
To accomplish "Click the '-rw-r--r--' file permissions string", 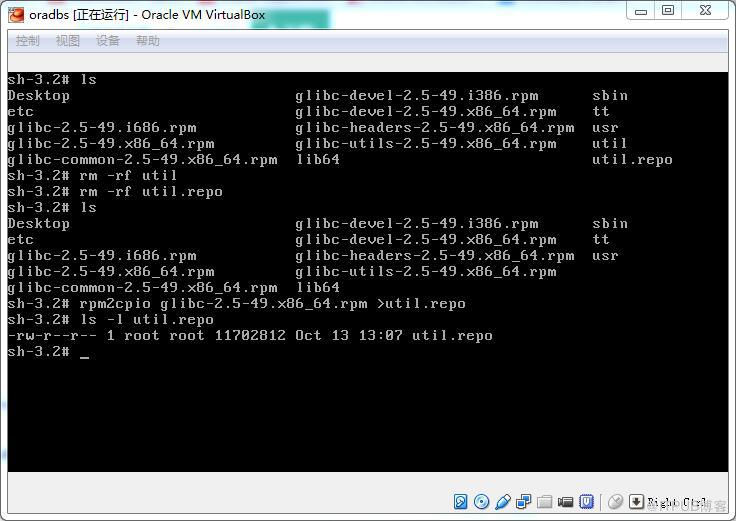I will 52,336.
